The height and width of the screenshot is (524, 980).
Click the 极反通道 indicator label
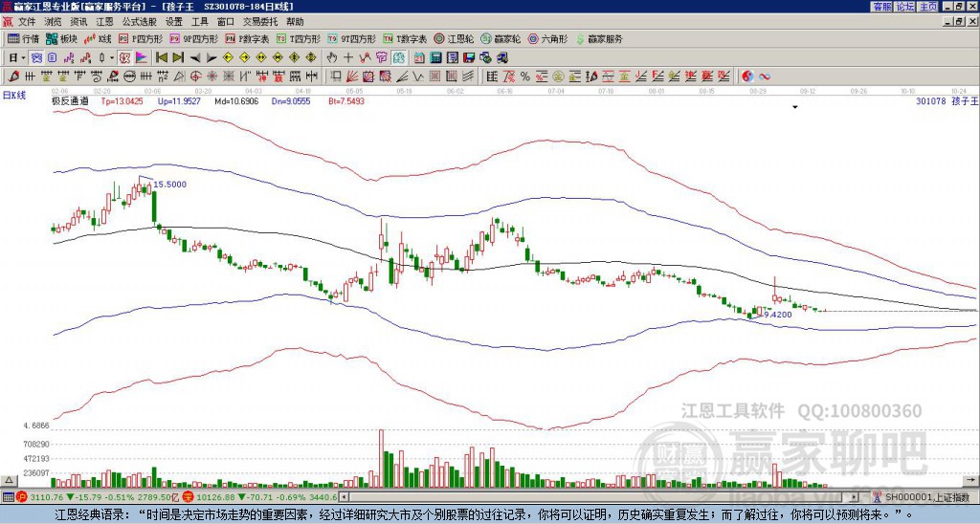pos(70,100)
